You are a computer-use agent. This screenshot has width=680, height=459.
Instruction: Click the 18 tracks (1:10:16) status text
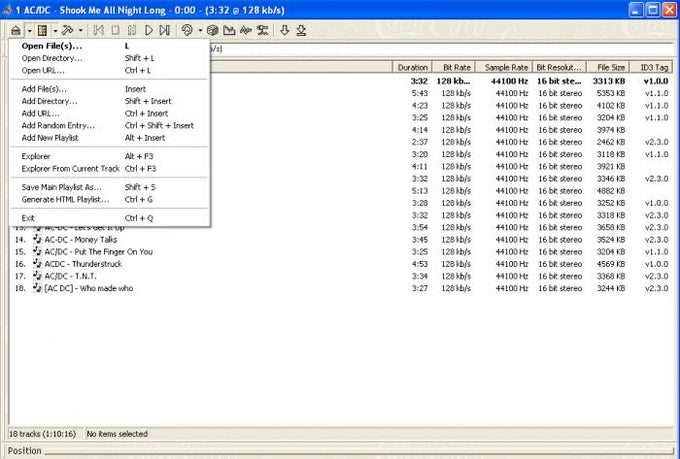pyautogui.click(x=42, y=434)
